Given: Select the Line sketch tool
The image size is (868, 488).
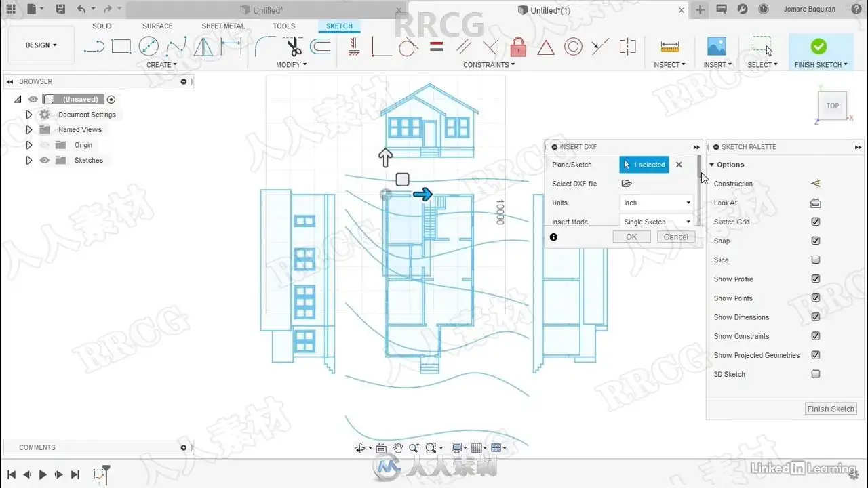Looking at the screenshot, I should pos(94,46).
